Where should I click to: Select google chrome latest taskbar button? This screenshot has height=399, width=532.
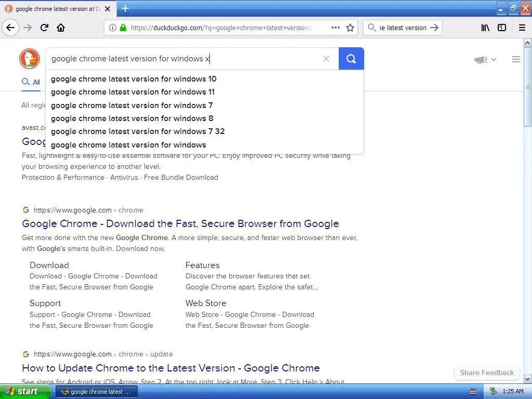tap(96, 392)
